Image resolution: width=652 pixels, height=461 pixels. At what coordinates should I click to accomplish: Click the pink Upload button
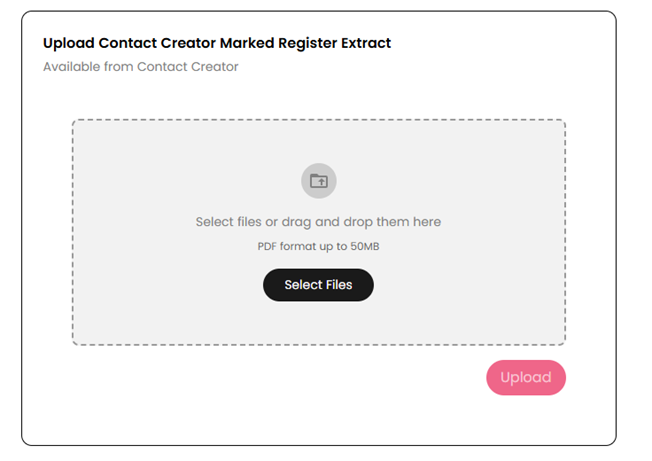(x=525, y=378)
